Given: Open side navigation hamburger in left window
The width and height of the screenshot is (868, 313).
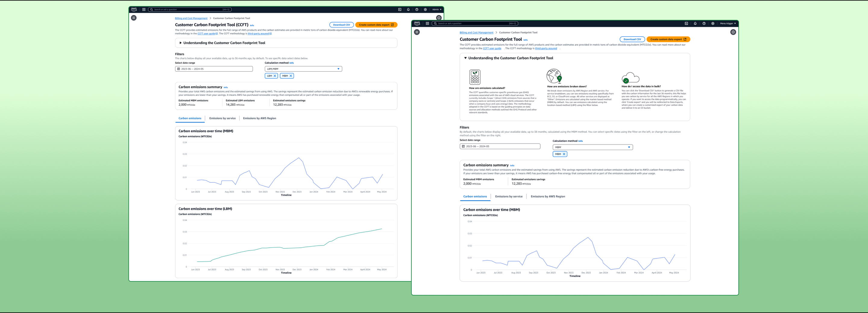Looking at the screenshot, I should click(x=134, y=18).
